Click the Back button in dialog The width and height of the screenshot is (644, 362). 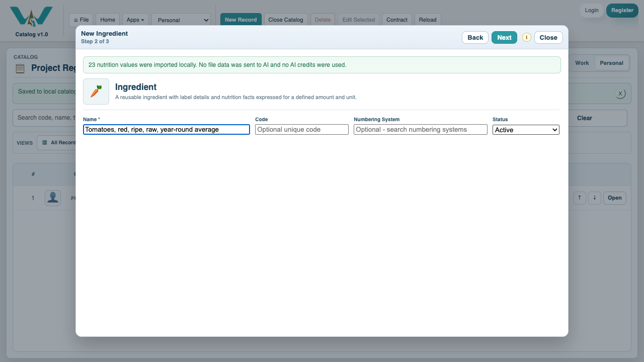475,38
